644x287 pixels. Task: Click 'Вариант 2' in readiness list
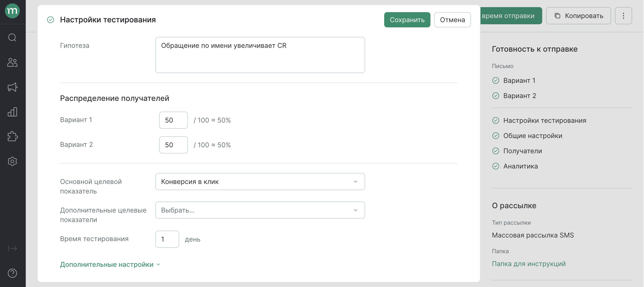(520, 96)
